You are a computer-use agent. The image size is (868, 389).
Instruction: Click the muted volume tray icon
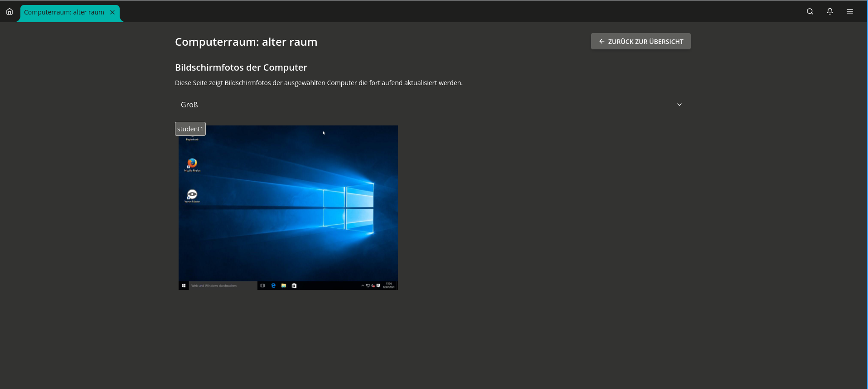(x=373, y=286)
